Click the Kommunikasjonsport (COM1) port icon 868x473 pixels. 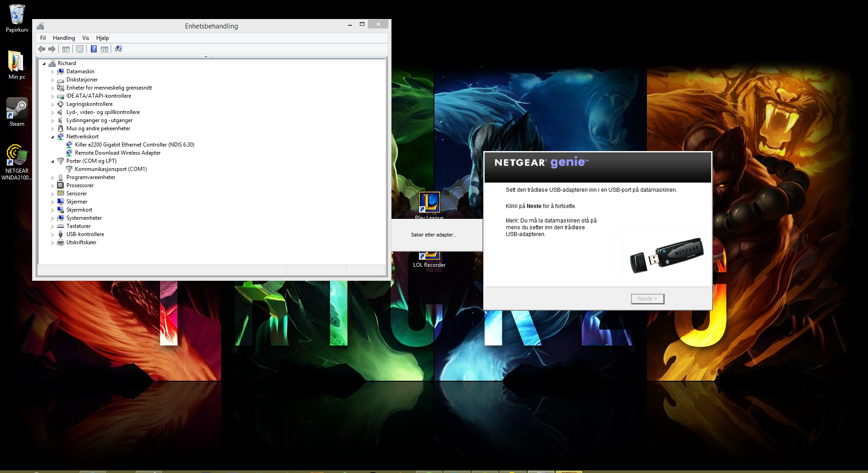(x=69, y=169)
